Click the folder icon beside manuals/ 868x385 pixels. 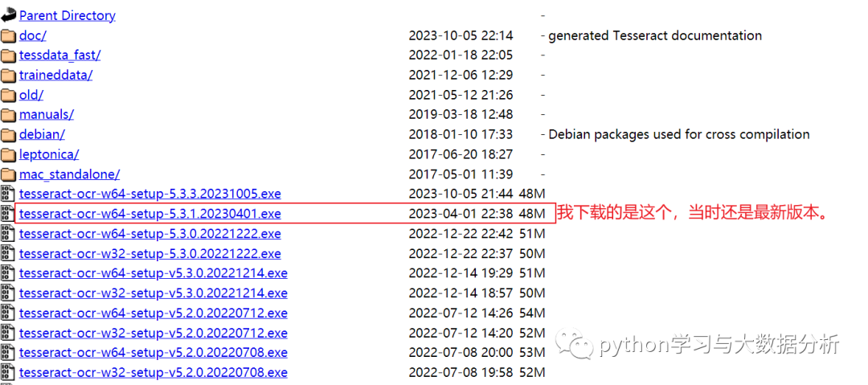coord(8,115)
